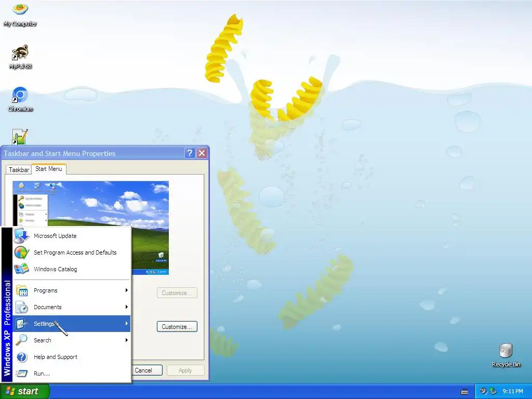Click the Run dialog icon
The height and width of the screenshot is (399, 532).
pos(22,374)
